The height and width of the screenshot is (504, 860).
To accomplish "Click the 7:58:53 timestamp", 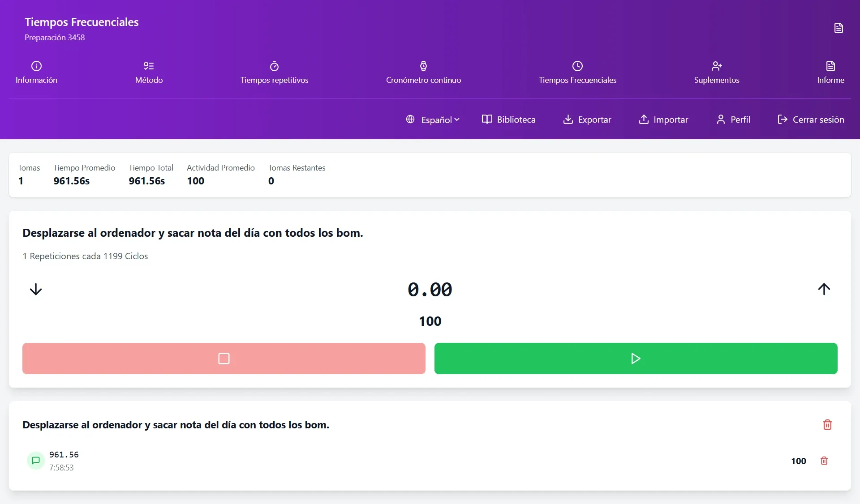I will 61,467.
